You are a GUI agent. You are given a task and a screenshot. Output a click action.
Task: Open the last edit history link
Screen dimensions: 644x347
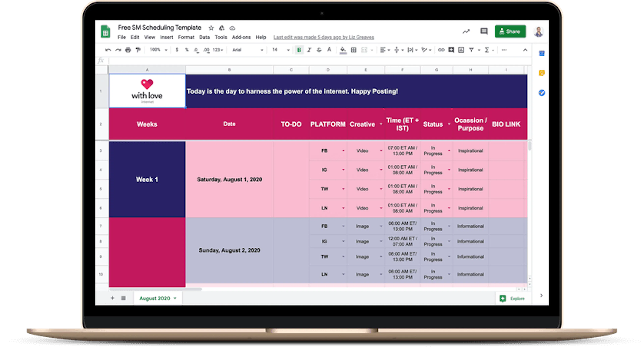(324, 37)
